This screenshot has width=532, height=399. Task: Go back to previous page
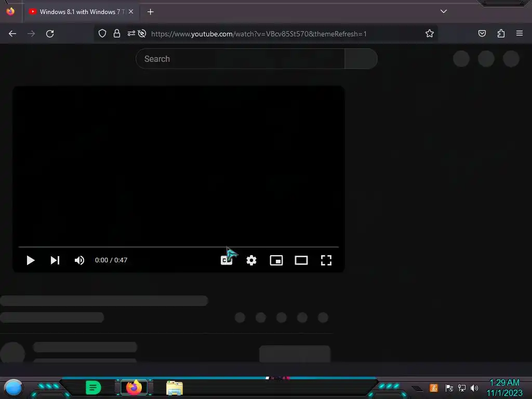(x=12, y=34)
